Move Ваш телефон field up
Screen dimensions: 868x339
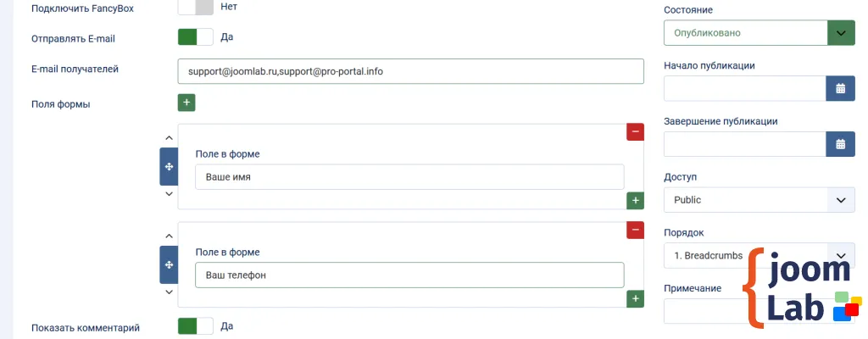[169, 236]
